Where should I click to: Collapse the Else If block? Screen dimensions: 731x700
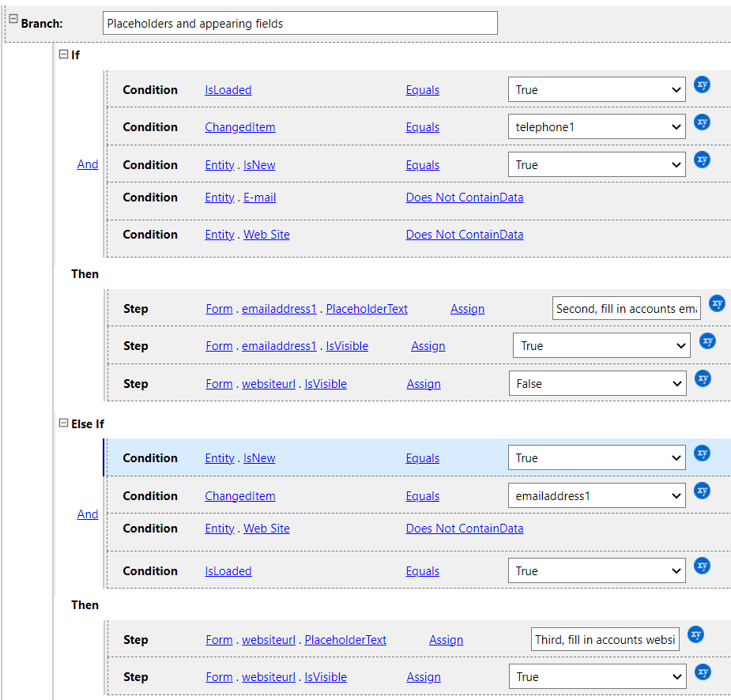point(64,423)
